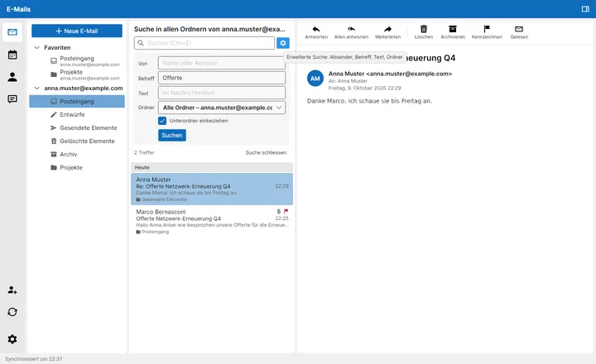This screenshot has width=596, height=364.
Task: Click 'Synchronisiert um 22:37' status text
Action: [x=33, y=359]
